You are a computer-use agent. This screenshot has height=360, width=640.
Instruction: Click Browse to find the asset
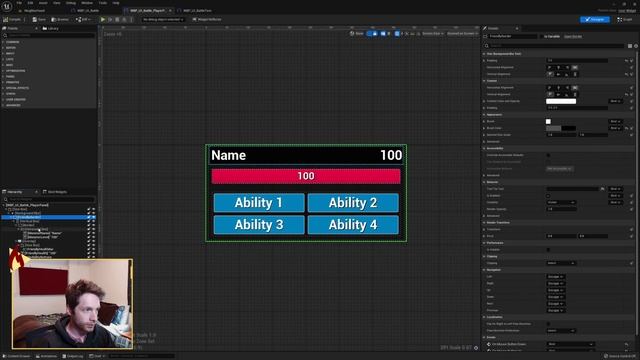click(x=60, y=19)
